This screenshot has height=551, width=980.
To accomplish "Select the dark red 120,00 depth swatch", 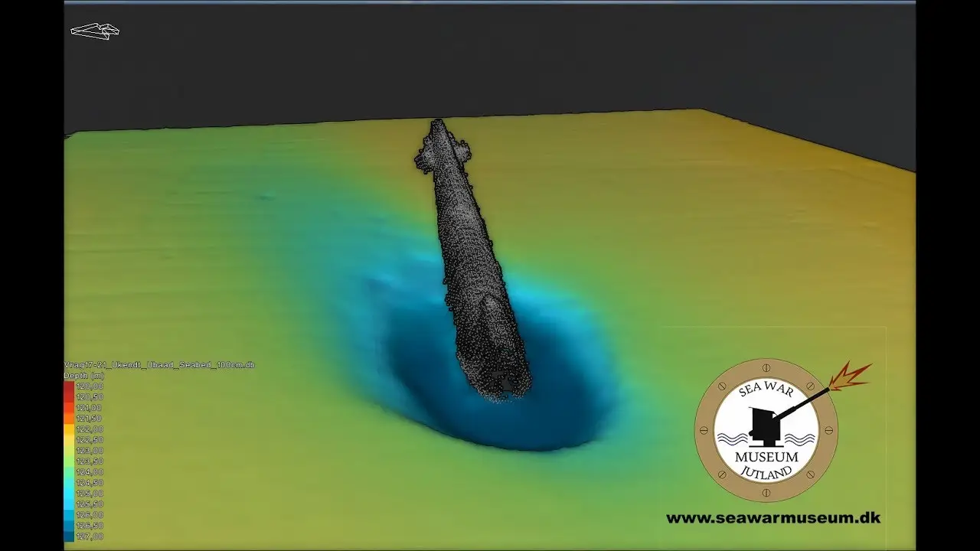I will (x=69, y=386).
